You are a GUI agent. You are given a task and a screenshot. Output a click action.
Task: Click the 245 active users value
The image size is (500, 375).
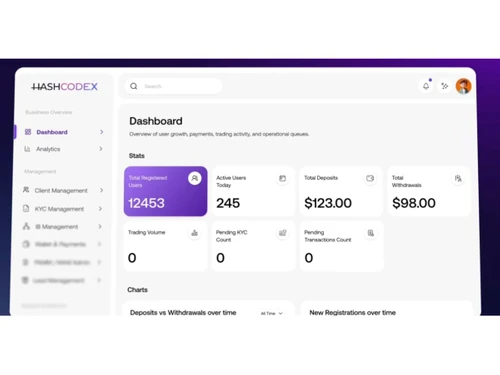[228, 203]
